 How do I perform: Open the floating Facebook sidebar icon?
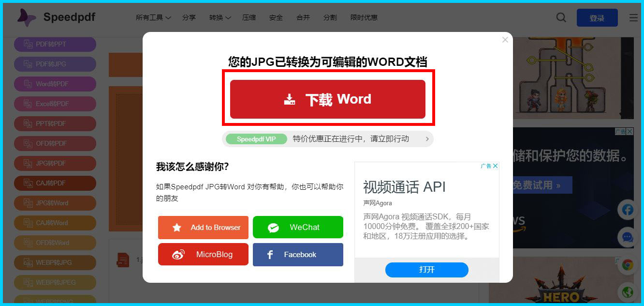627,210
